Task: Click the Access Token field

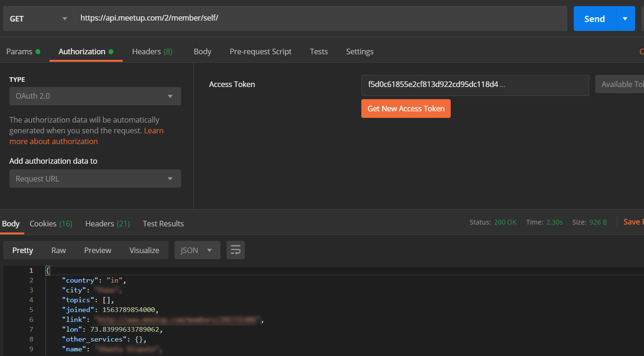Action: (475, 85)
